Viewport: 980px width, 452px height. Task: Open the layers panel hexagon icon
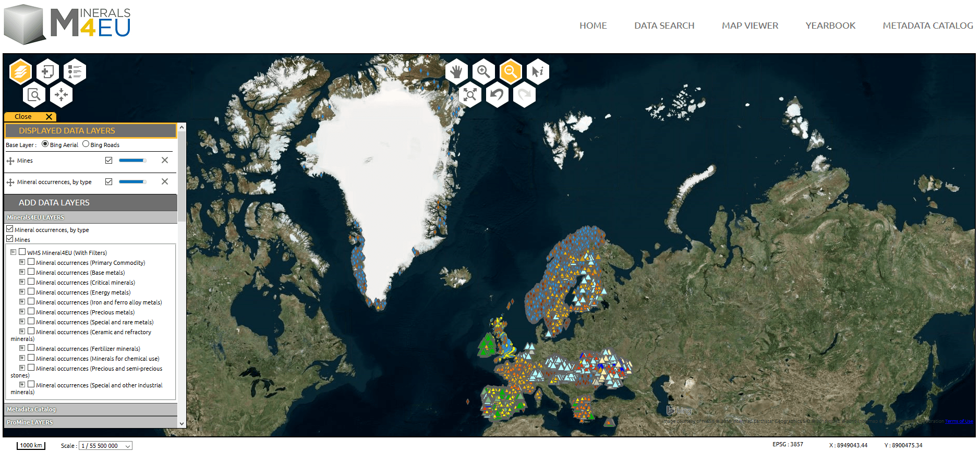(20, 71)
